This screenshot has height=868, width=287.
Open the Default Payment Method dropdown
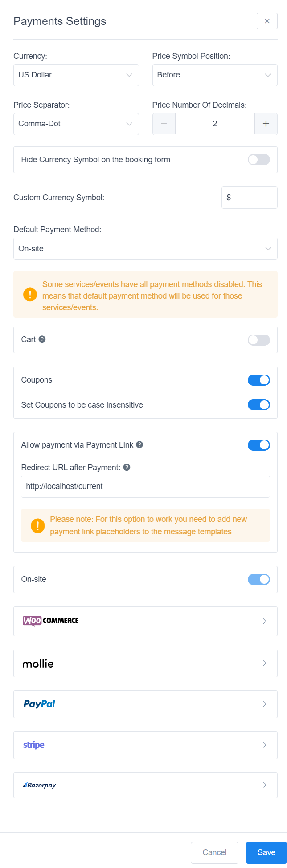145,248
